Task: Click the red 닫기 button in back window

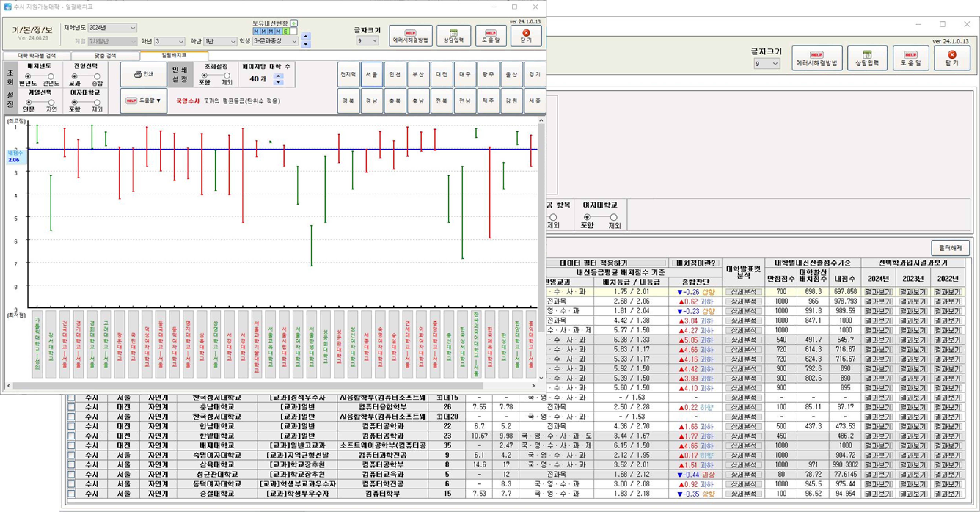Action: tap(952, 58)
